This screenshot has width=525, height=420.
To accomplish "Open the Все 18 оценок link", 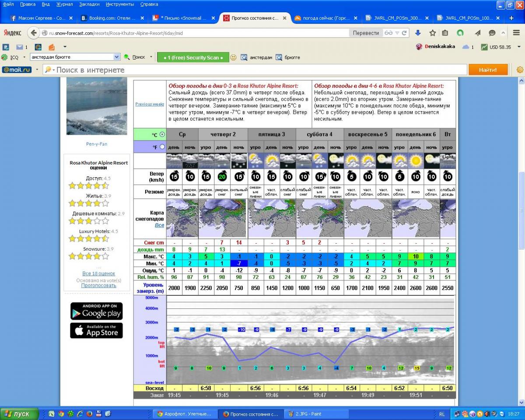I will click(99, 273).
